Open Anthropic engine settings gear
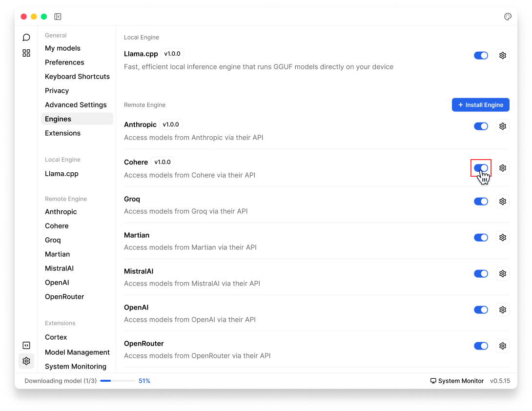 [x=503, y=126]
